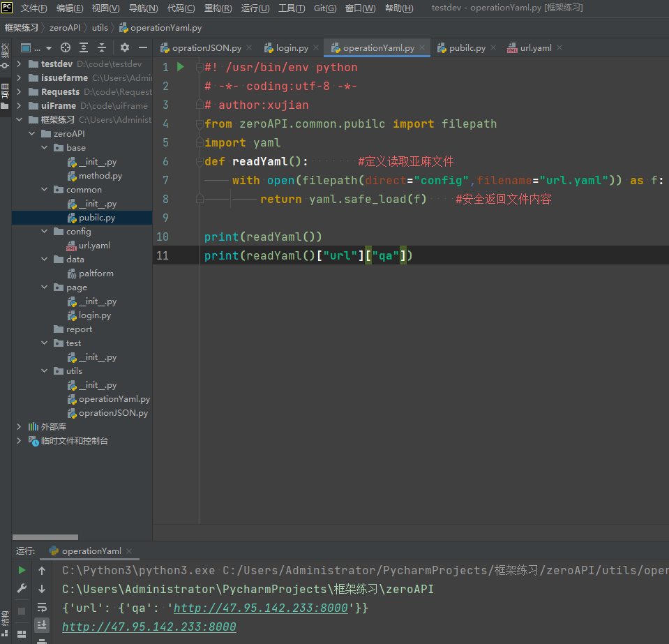This screenshot has width=669, height=644.
Task: Open run configuration wrench icon
Action: [22, 589]
